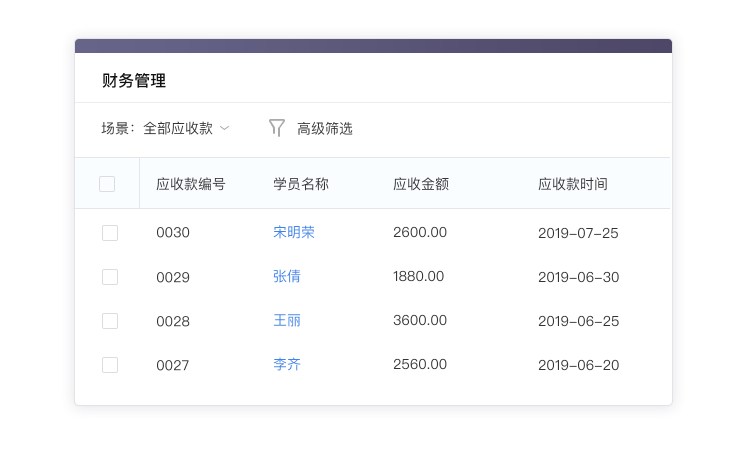Viewport: 742px width, 460px height.
Task: Select the checkbox for row 0027
Action: click(x=110, y=365)
